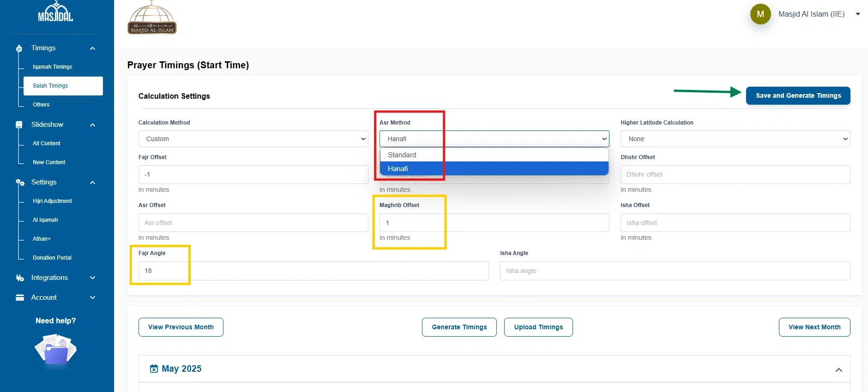Click the Slideshow icon in sidebar
The width and height of the screenshot is (868, 392).
19,125
